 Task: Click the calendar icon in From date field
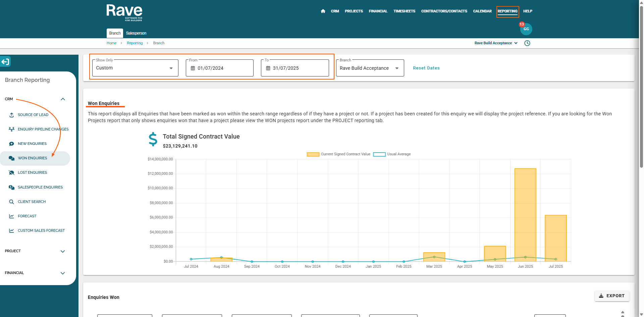pyautogui.click(x=193, y=68)
